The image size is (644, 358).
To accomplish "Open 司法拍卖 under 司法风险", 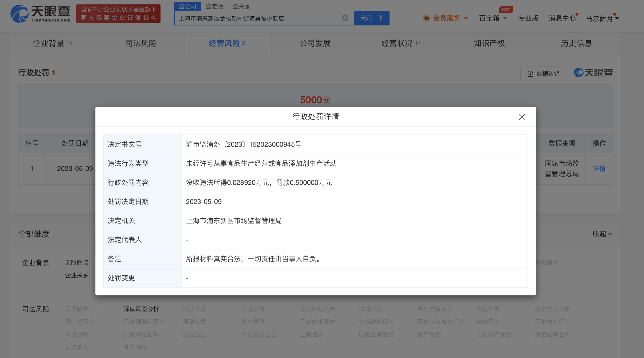I will coord(77,347).
